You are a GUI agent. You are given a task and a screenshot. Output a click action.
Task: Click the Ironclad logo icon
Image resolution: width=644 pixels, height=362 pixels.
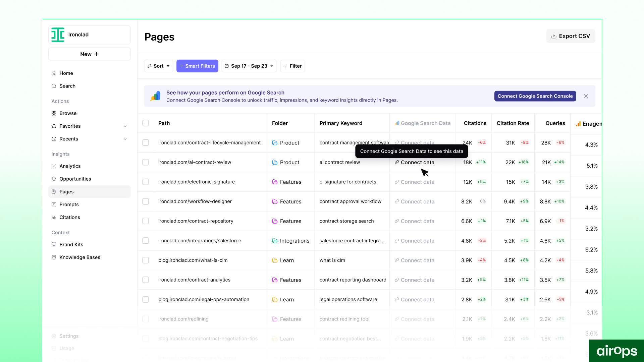(58, 35)
